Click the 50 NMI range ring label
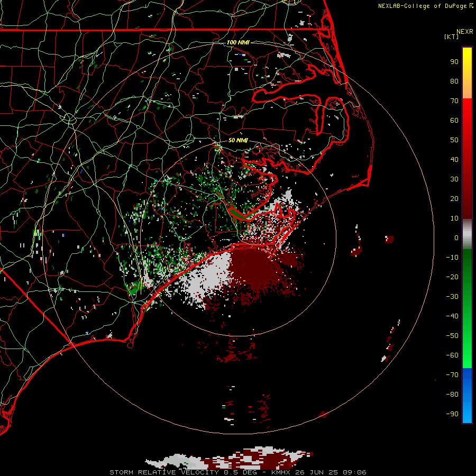The height and width of the screenshot is (476, 476). (238, 140)
